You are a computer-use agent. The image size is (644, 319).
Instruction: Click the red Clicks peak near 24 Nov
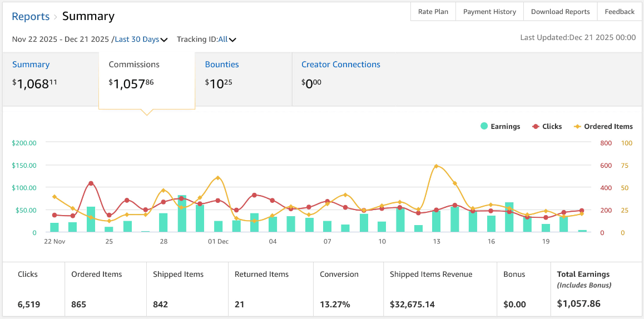91,183
